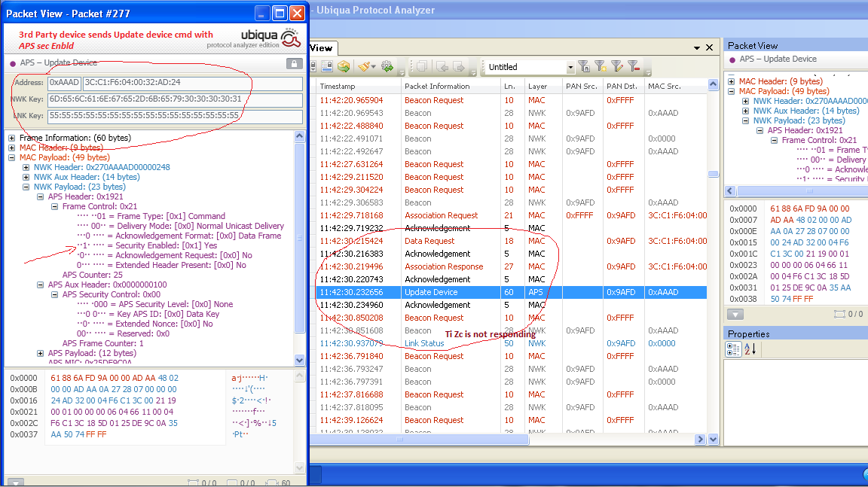
Task: Expand MAC Header (9 bytes) in Packet #277
Action: coord(11,148)
